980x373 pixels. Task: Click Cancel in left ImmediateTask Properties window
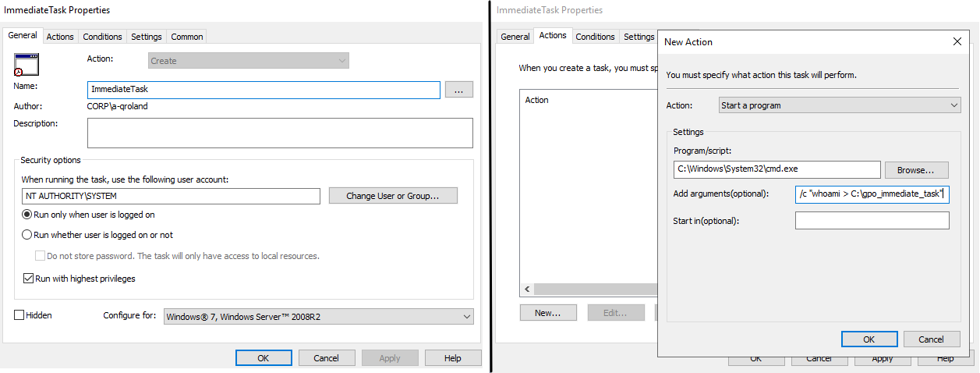coord(327,358)
